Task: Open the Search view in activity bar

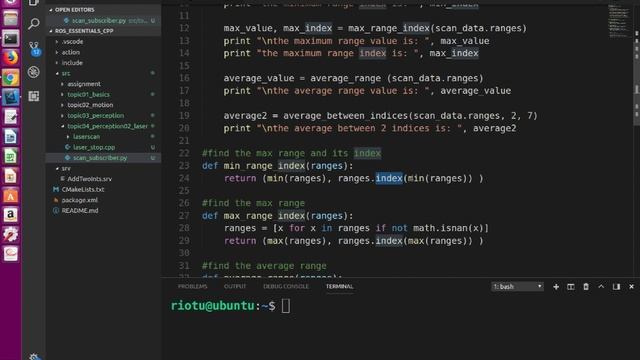Action: (34, 24)
